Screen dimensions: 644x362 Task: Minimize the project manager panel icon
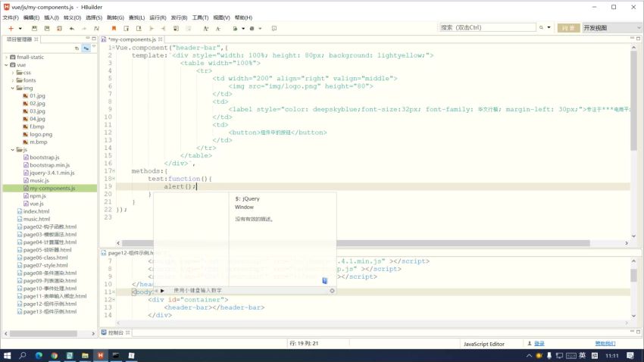click(87, 38)
